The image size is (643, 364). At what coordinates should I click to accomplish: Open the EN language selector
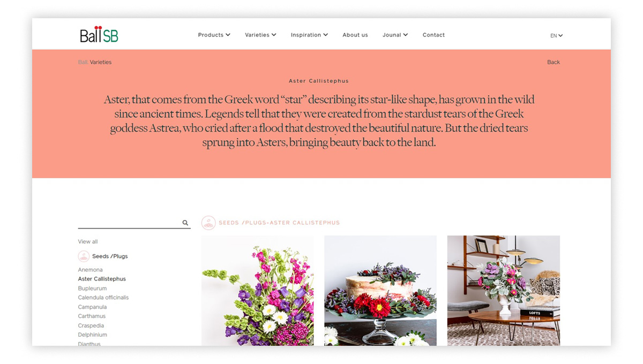[556, 36]
